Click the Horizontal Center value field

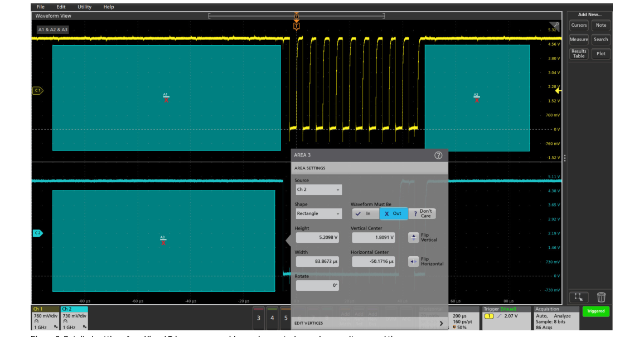[374, 261]
